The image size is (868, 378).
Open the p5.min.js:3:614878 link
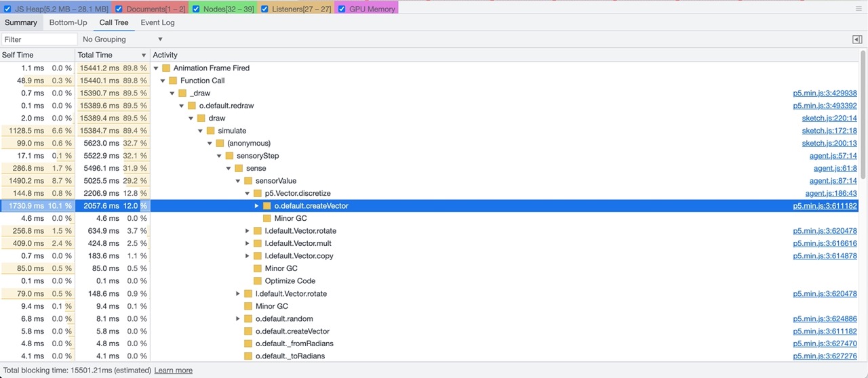(825, 256)
